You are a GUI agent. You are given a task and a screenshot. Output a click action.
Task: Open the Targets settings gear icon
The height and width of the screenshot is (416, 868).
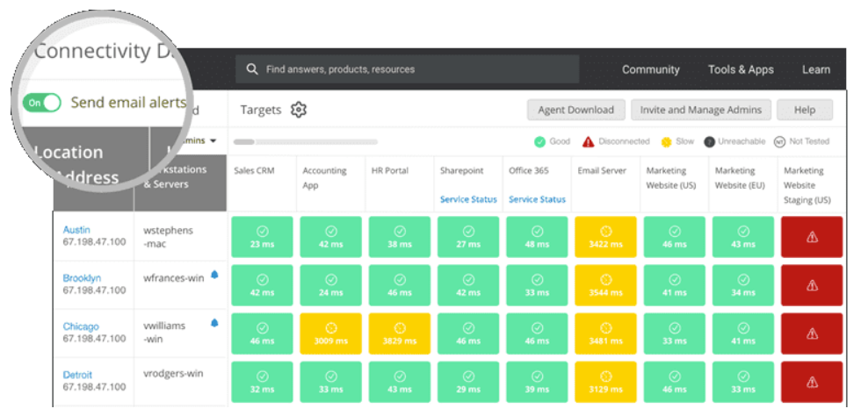click(299, 110)
